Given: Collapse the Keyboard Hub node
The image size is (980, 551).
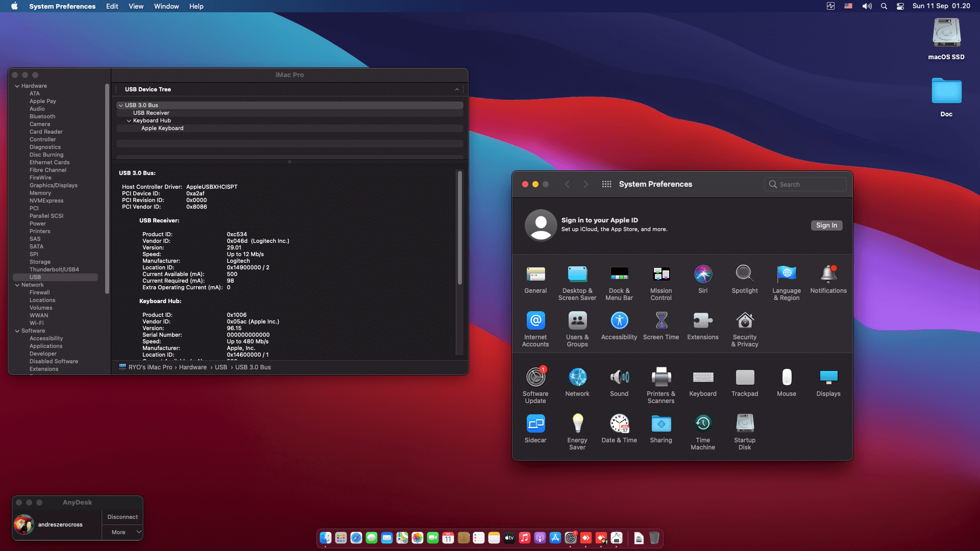Looking at the screenshot, I should [x=129, y=121].
